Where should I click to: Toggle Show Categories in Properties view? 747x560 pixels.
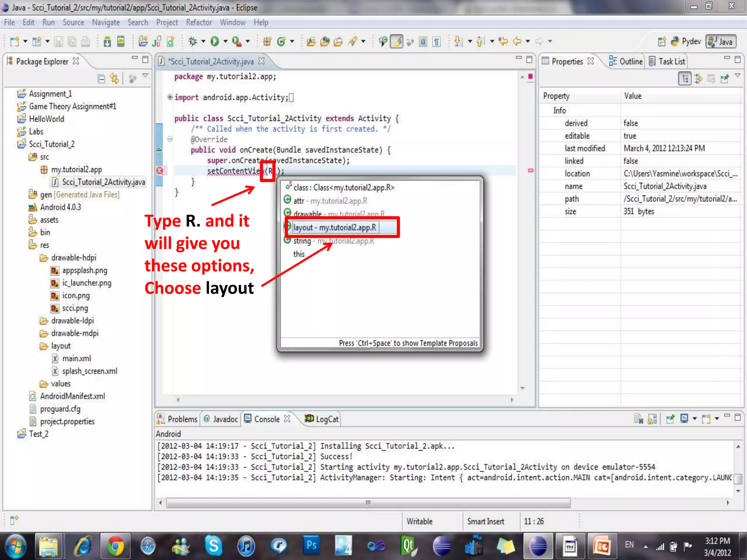click(685, 78)
